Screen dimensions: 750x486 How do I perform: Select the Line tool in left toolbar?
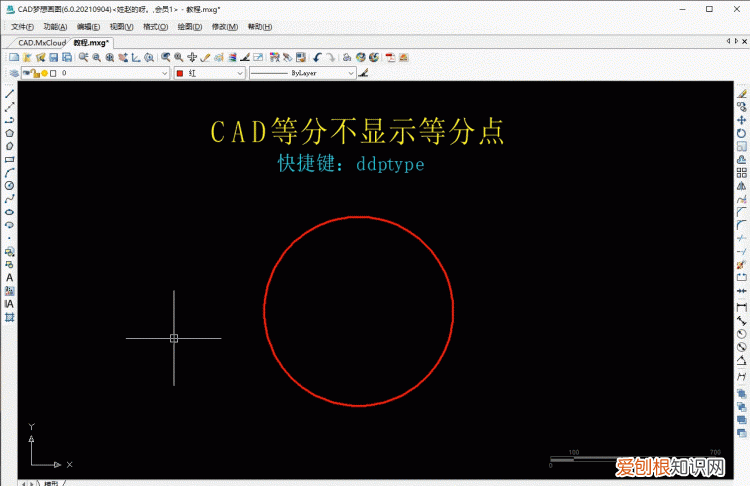pos(9,94)
